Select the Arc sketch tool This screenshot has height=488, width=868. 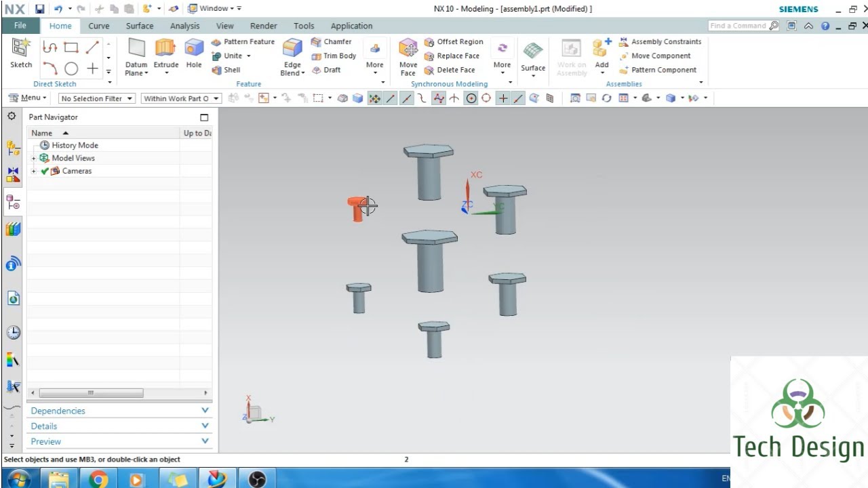50,68
